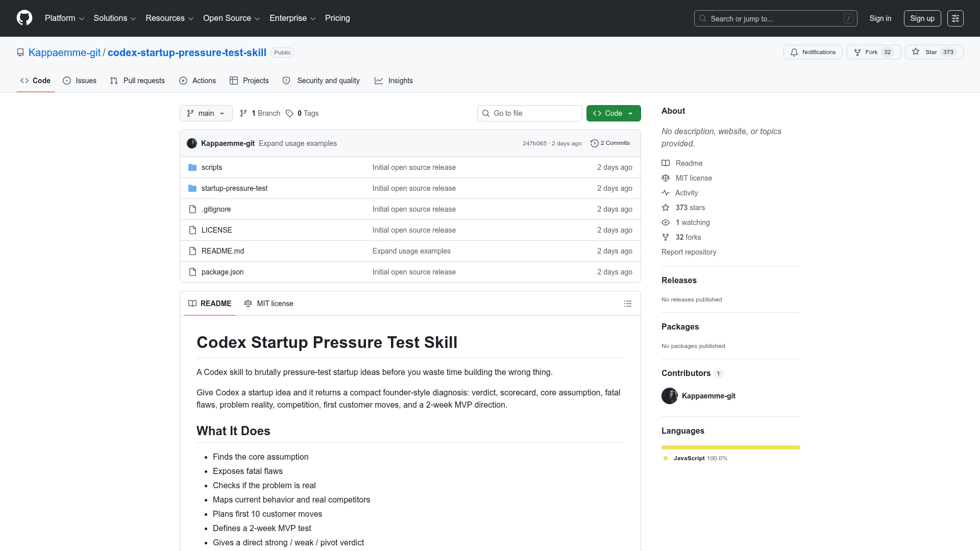Image resolution: width=980 pixels, height=551 pixels.
Task: Click the Kappaemme-git avatar in commit bar
Action: (x=192, y=143)
